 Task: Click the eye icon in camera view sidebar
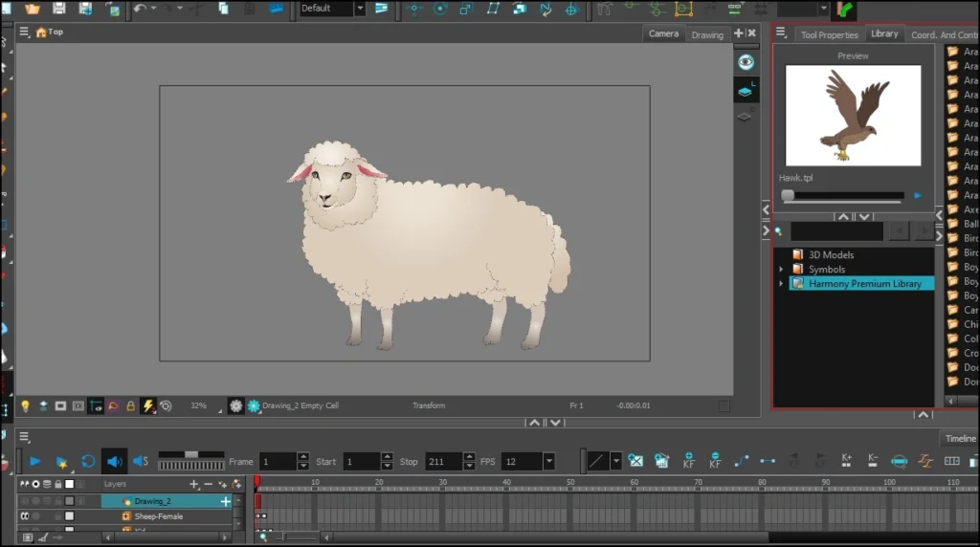[746, 62]
